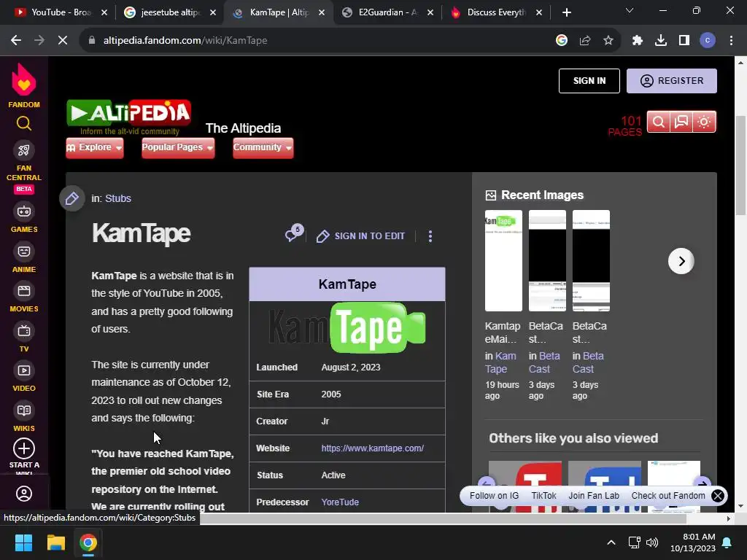Open the Movies section icon
Screen dimensions: 747x560
tap(24, 291)
